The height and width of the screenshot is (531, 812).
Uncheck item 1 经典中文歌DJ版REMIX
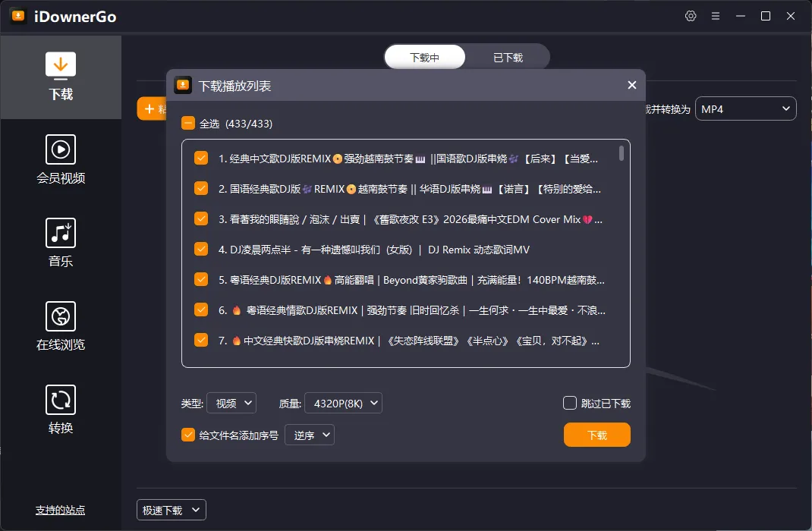pos(201,158)
